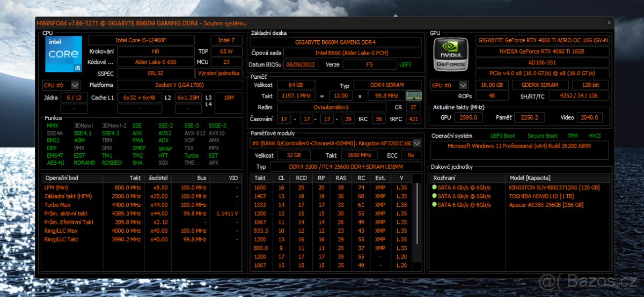Screen dimensions: 644x297
Task: Click the 08/08/2022 BIOS date field
Action: click(302, 64)
